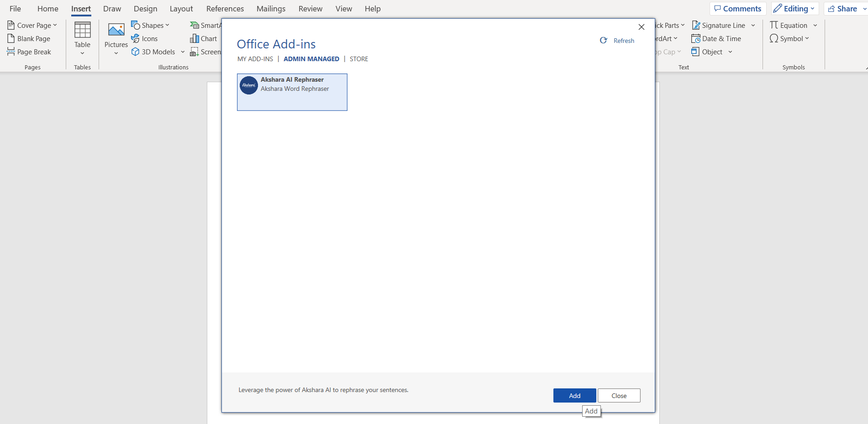The height and width of the screenshot is (424, 868).
Task: Select the Akshara AI Rephraser add-in tile
Action: [292, 92]
